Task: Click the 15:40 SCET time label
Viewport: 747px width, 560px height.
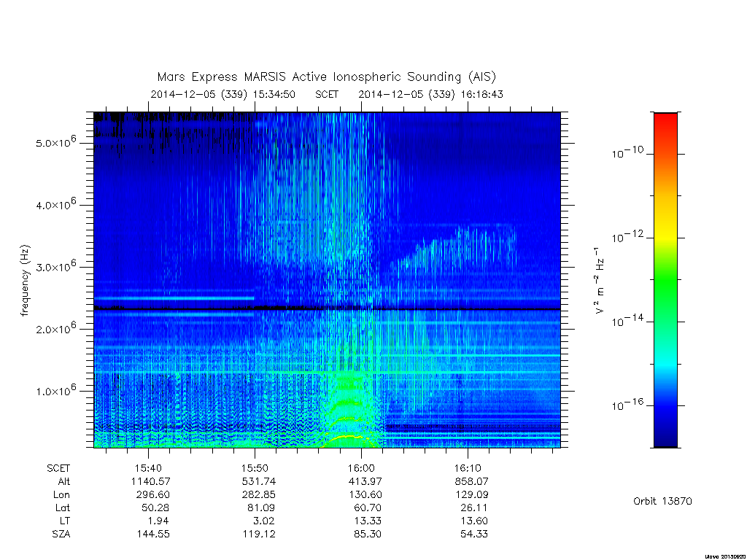Action: 148,468
